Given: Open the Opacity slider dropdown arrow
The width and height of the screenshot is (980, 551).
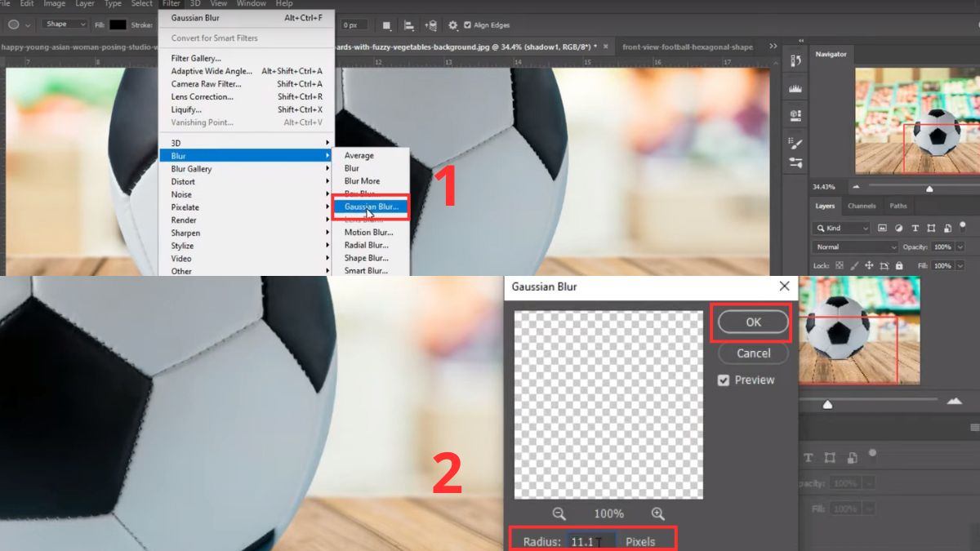Looking at the screenshot, I should pyautogui.click(x=960, y=247).
